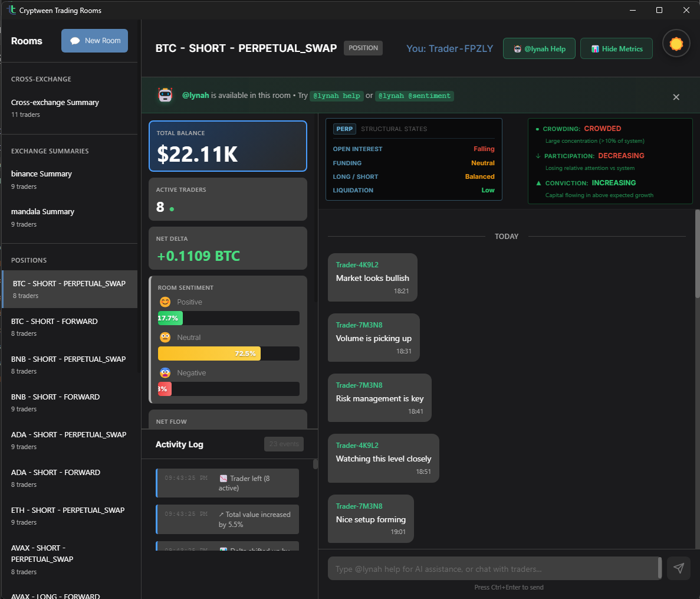The height and width of the screenshot is (599, 700).
Task: Open a New Room
Action: tap(94, 41)
